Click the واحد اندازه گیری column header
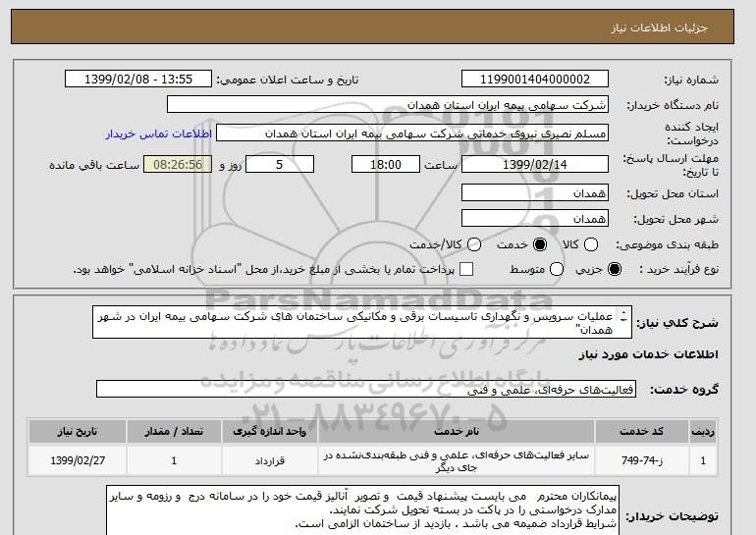The height and width of the screenshot is (535, 756). coord(270,431)
